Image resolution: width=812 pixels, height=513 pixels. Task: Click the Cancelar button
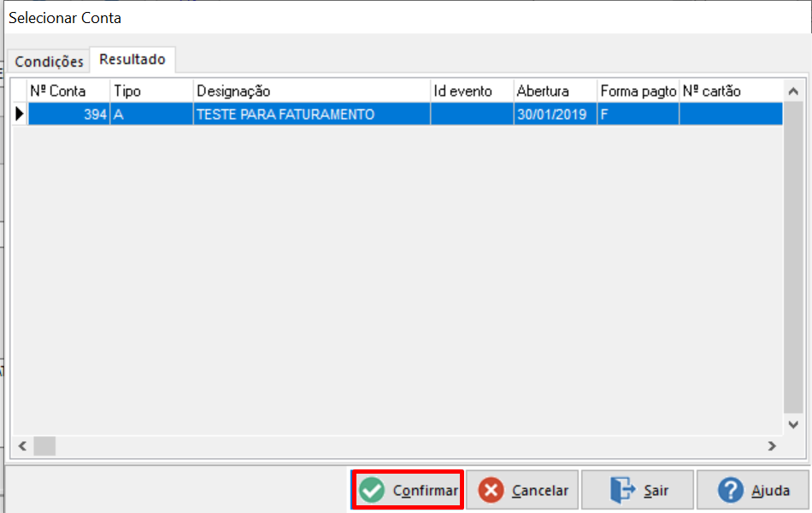(x=522, y=490)
